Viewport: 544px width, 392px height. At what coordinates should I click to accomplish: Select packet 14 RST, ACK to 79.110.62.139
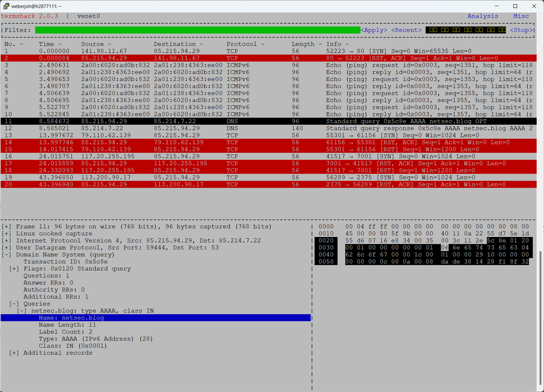click(269, 142)
